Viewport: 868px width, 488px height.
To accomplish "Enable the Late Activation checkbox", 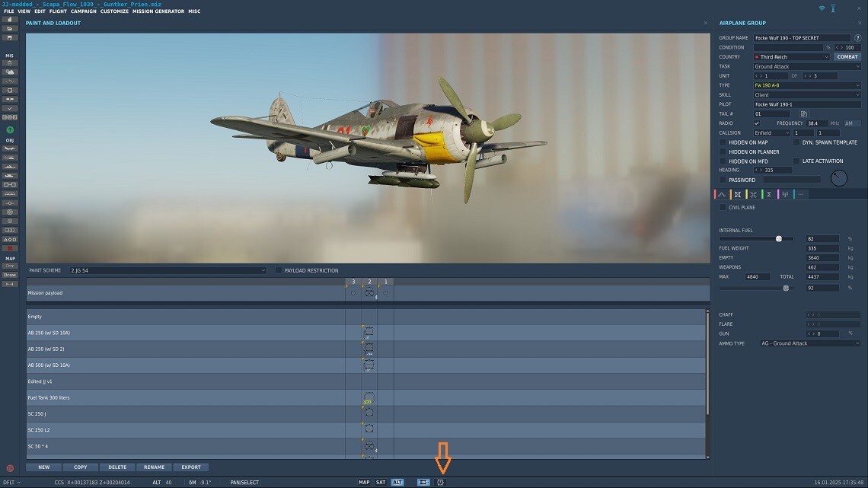I will point(796,161).
